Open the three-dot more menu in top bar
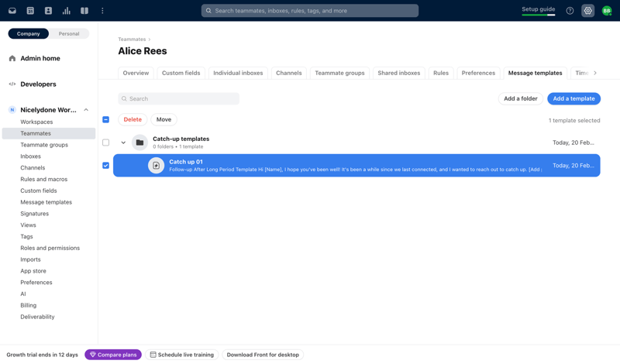This screenshot has width=620, height=364. pos(102,11)
